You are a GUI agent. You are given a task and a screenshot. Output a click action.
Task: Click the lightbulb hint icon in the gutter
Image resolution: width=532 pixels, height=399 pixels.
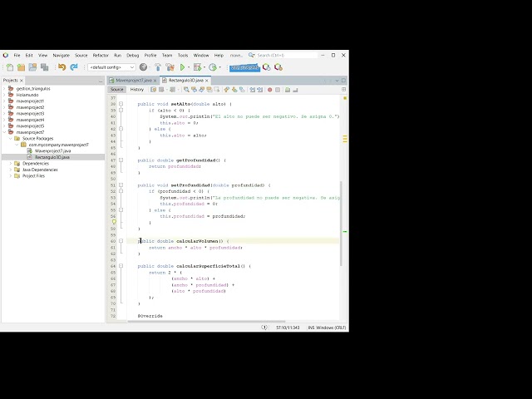tap(114, 222)
